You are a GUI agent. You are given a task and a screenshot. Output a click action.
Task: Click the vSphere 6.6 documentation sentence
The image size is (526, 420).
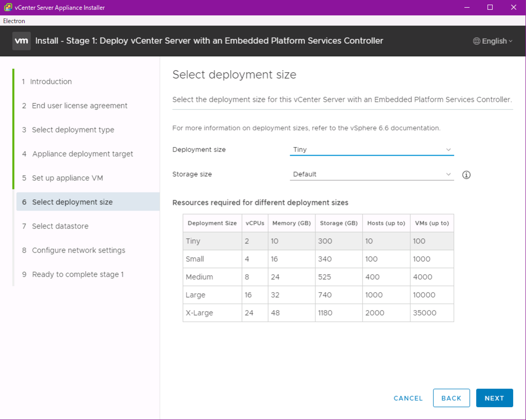pyautogui.click(x=306, y=128)
